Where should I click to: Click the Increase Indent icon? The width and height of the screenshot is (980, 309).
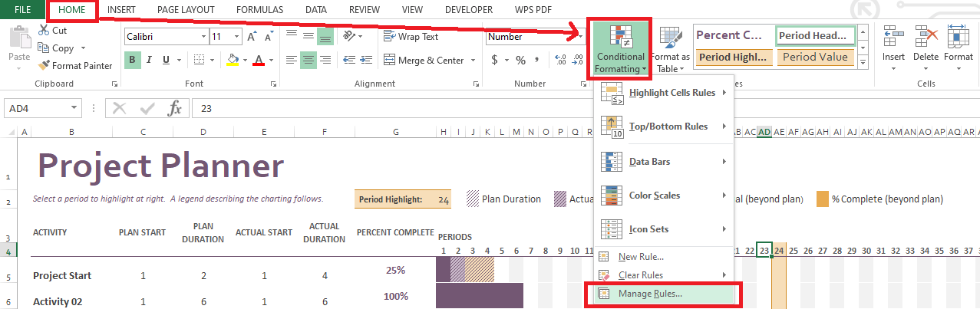(x=366, y=60)
